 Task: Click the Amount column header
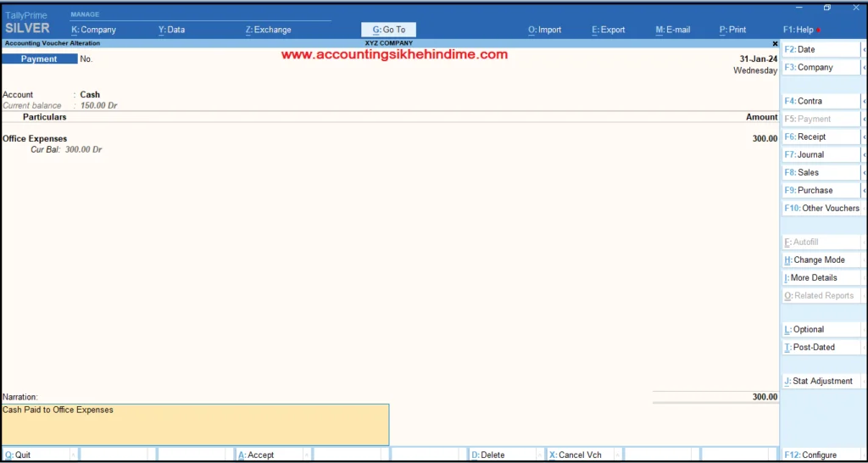762,117
